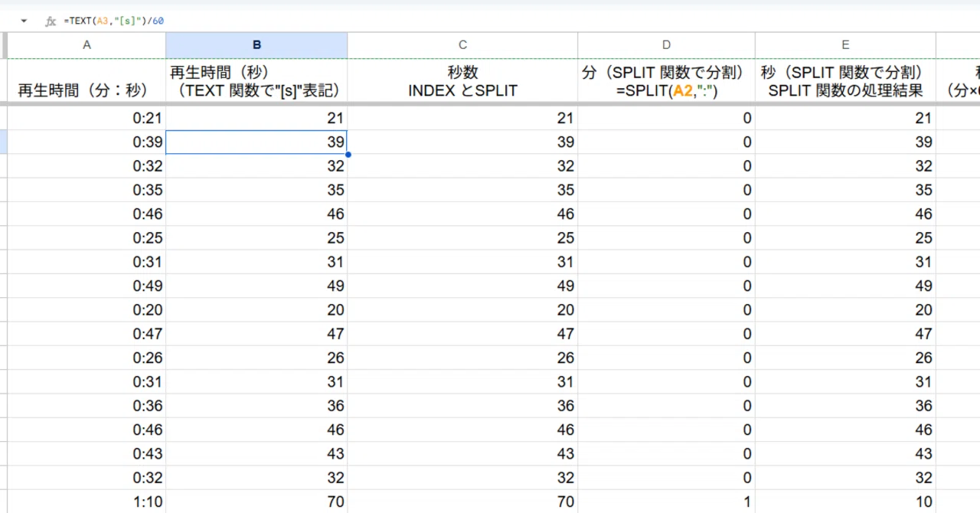Select the cell 0:49 in column A

[x=87, y=286]
